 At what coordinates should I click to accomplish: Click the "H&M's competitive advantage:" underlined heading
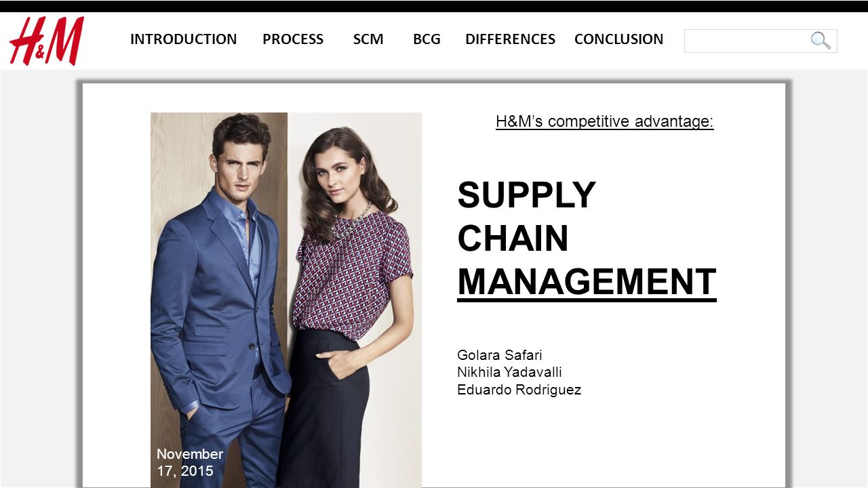tap(605, 121)
